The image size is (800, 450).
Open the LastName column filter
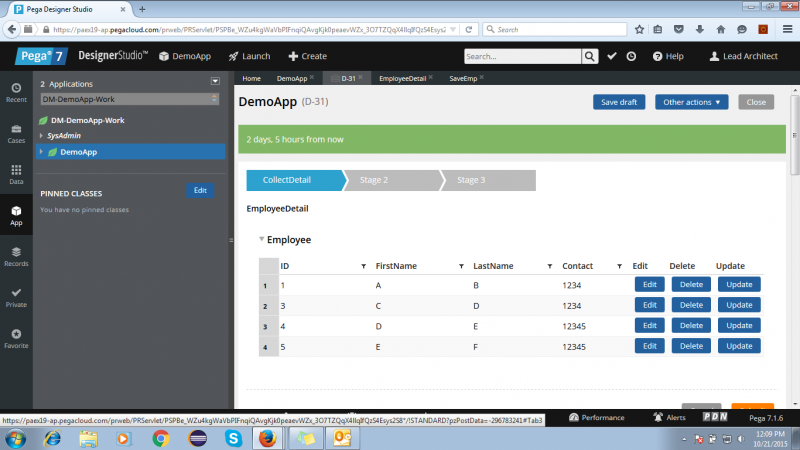[550, 266]
